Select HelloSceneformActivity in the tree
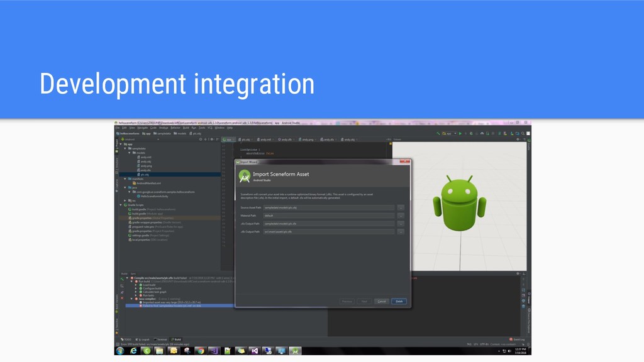The height and width of the screenshot is (362, 644). pos(154,196)
